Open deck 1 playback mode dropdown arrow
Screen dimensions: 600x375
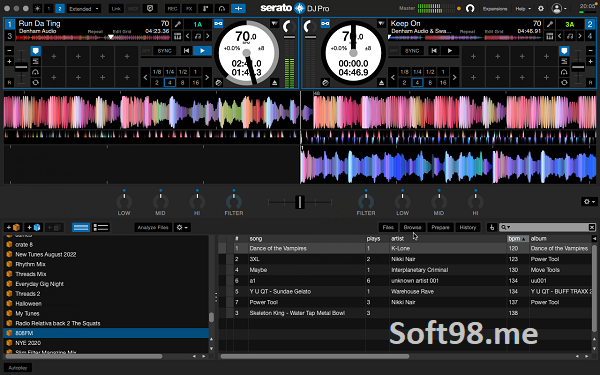coord(274,24)
